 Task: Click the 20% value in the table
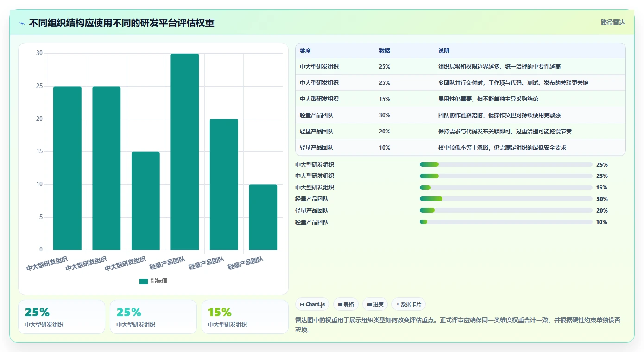[x=385, y=132]
